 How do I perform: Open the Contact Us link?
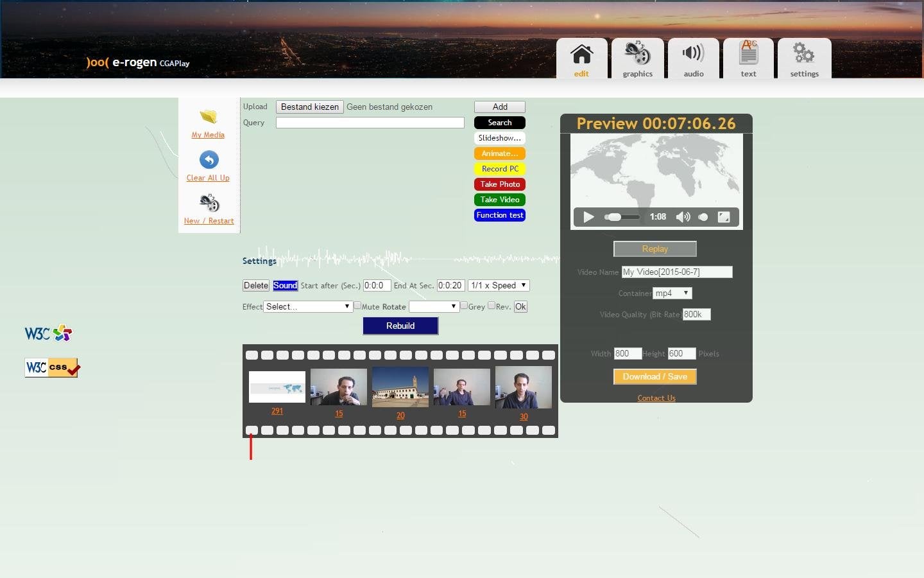point(656,398)
